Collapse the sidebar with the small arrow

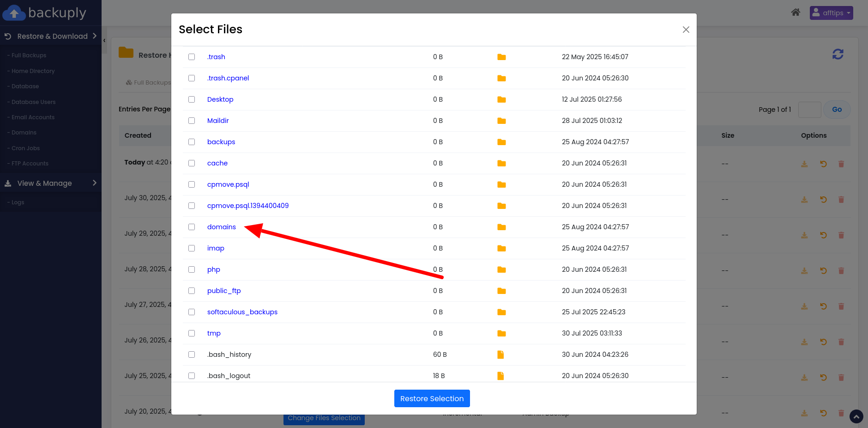[104, 41]
